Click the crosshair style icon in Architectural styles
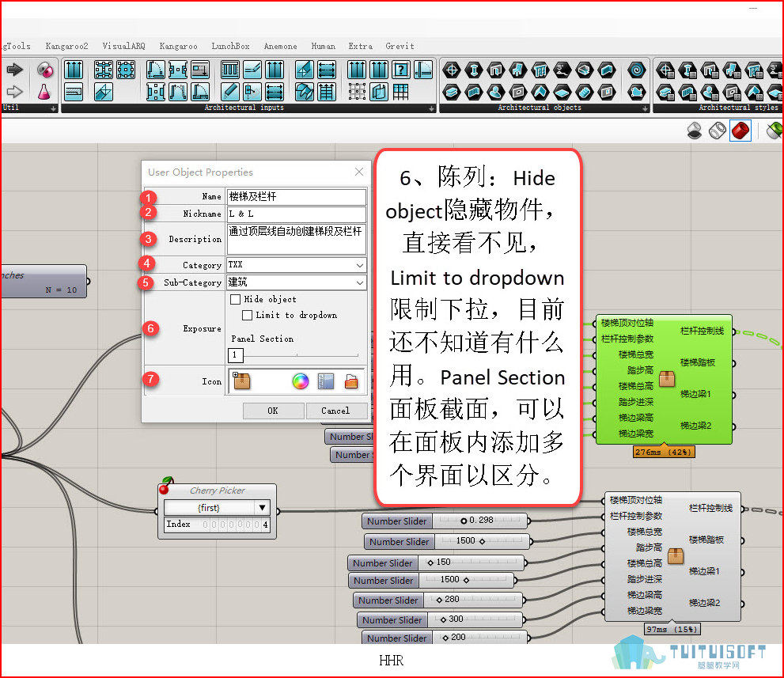 (665, 70)
